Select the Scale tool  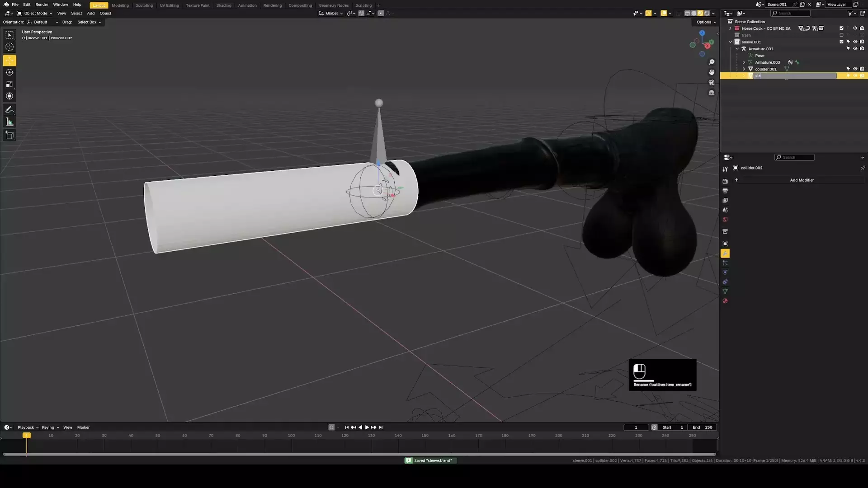click(9, 84)
